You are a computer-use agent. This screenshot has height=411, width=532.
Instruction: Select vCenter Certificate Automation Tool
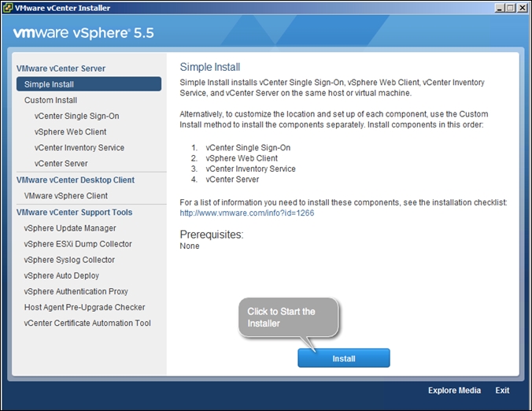[x=87, y=323]
